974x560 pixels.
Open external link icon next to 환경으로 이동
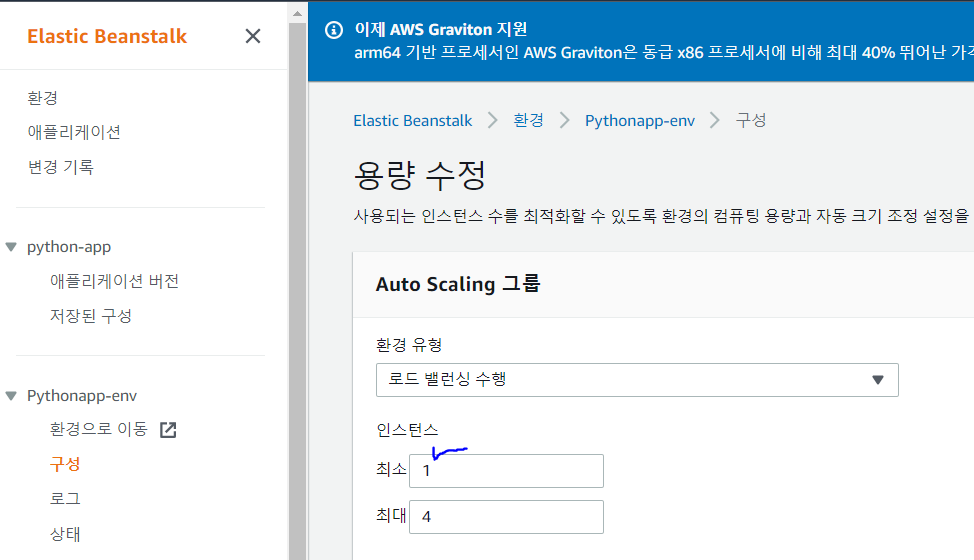click(168, 430)
